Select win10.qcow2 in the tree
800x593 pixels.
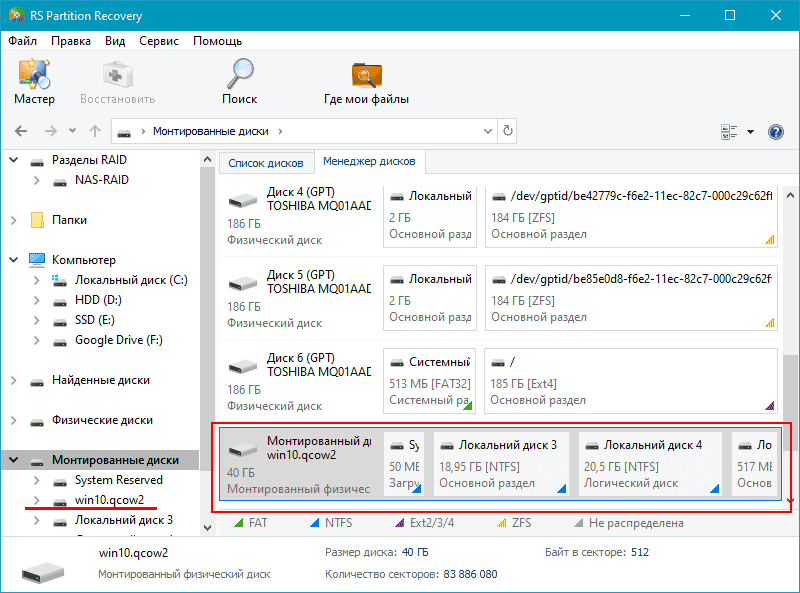coord(109,500)
